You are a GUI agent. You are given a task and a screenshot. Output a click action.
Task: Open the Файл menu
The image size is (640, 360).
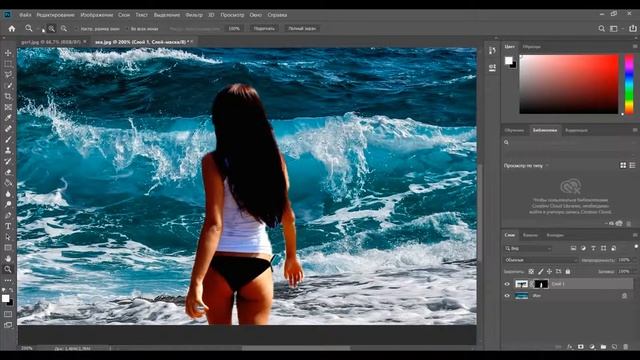(25, 15)
